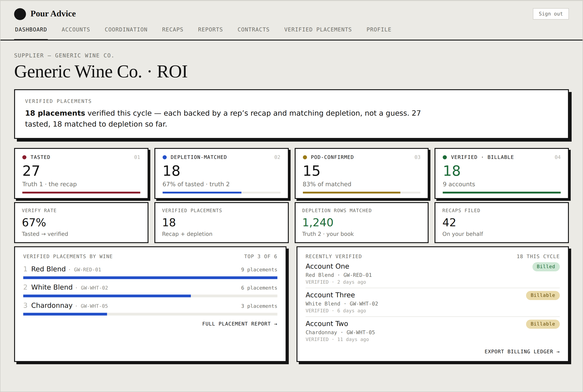Navigate to Verified Placements tab

click(318, 30)
